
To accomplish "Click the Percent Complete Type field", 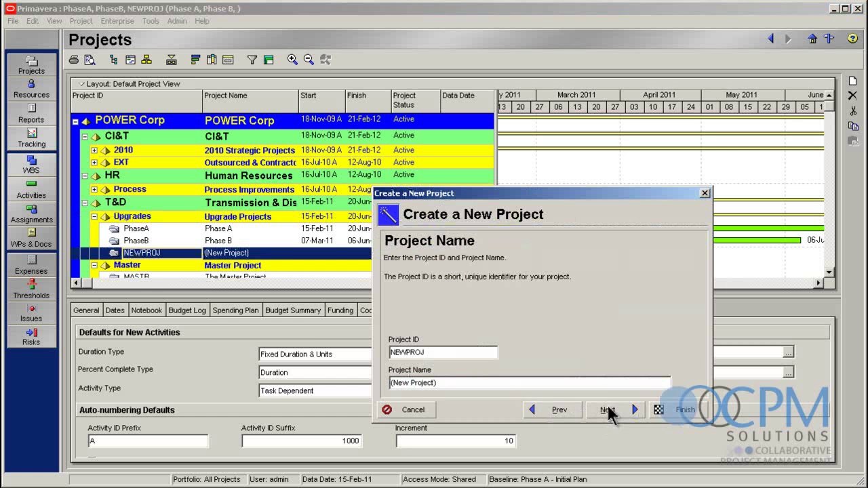I will [x=316, y=372].
